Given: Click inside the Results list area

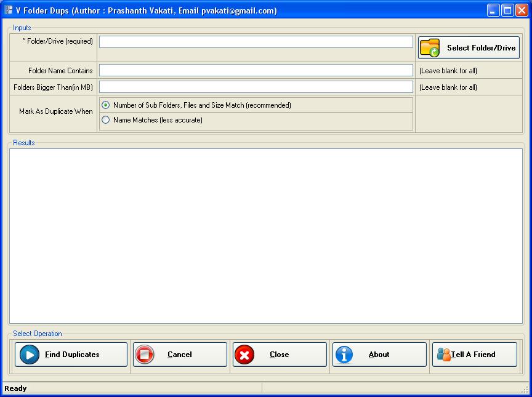Looking at the screenshot, I should point(266,236).
